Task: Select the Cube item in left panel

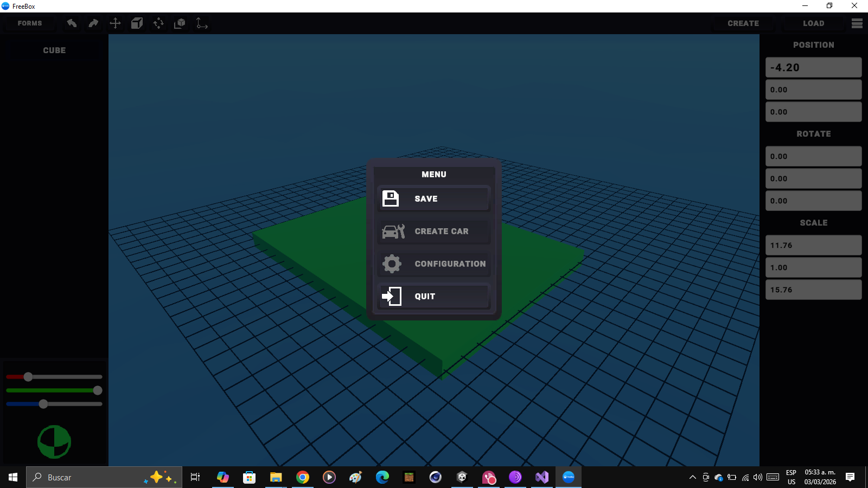Action: [54, 50]
